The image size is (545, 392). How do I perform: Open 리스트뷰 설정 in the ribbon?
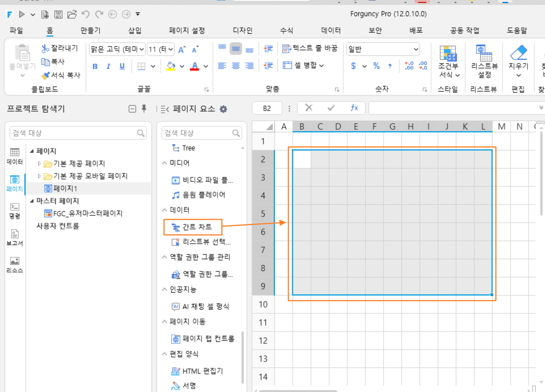[485, 62]
